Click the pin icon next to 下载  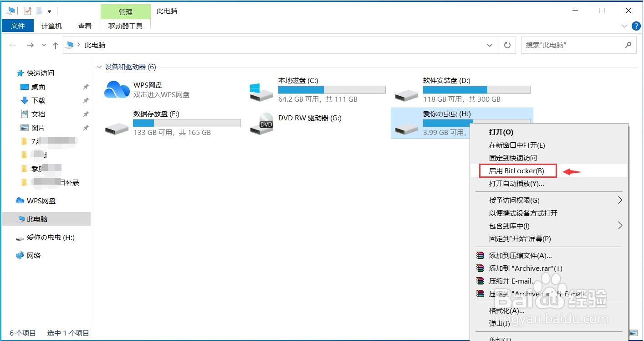point(86,100)
